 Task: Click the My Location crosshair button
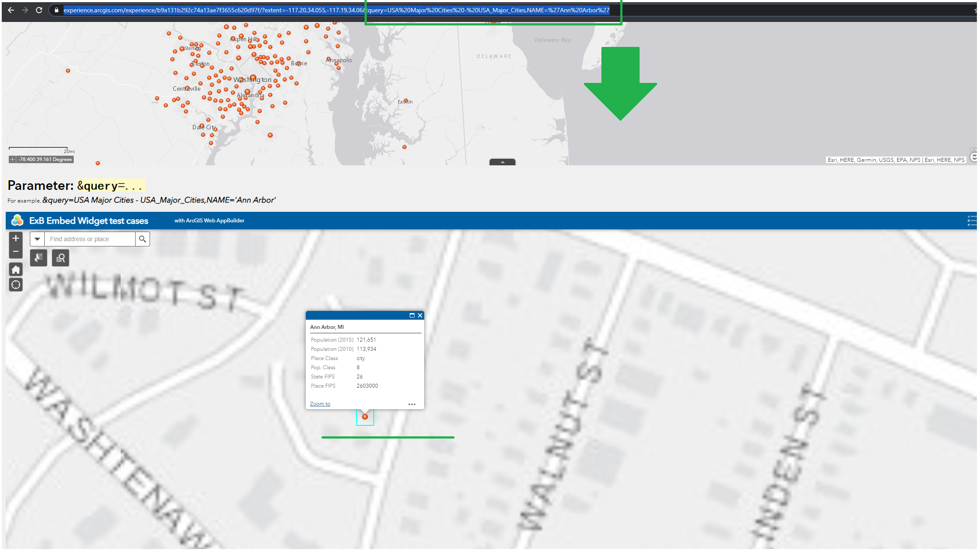coord(16,285)
